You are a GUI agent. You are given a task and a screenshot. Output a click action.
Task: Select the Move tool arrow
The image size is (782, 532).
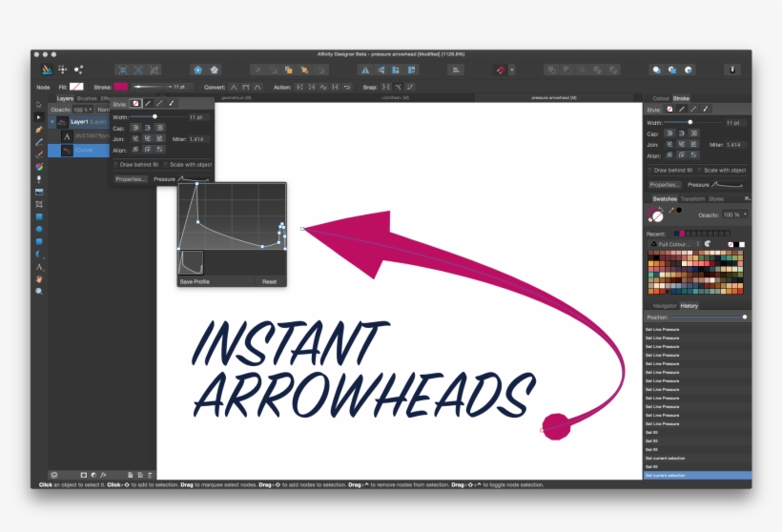pos(39,105)
